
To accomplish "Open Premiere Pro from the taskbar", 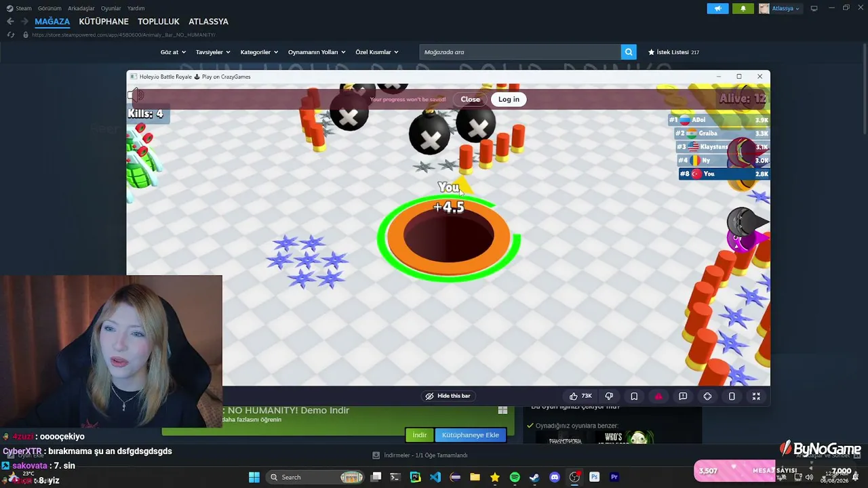I will (614, 477).
